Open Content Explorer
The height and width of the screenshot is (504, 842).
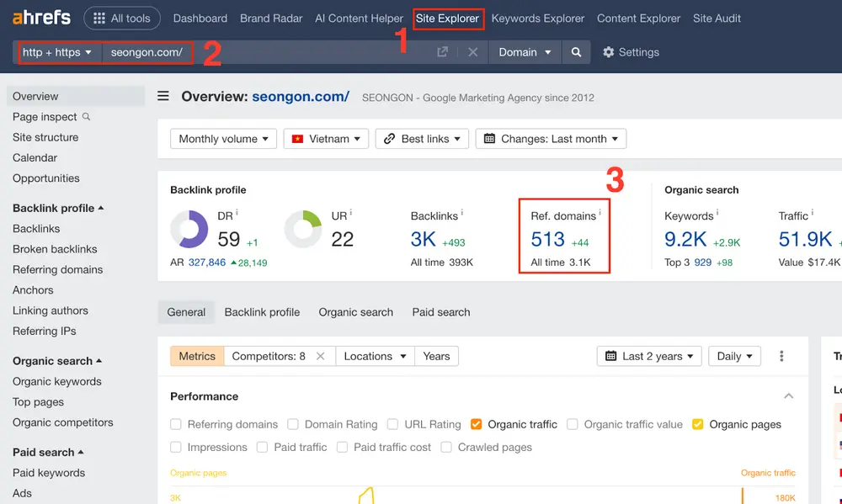638,19
